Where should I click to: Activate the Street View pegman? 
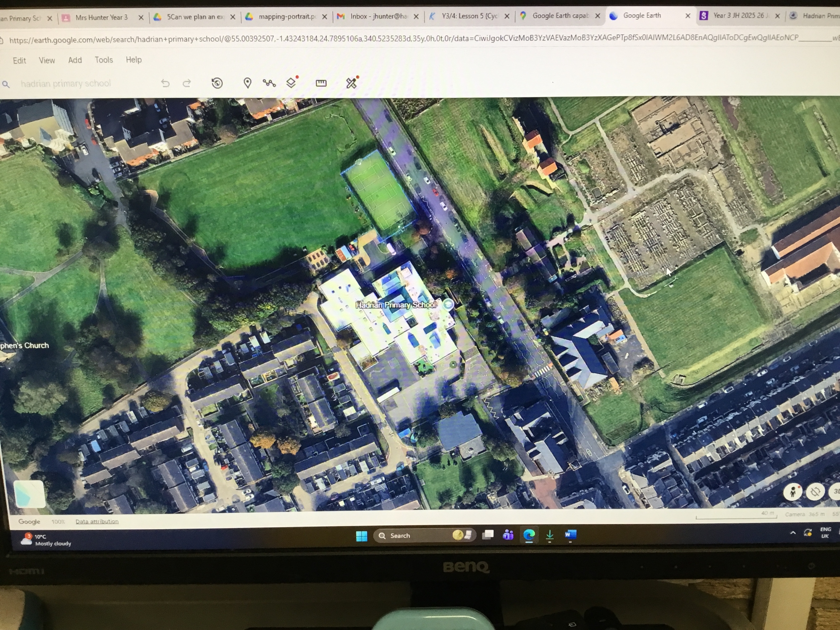[x=793, y=491]
